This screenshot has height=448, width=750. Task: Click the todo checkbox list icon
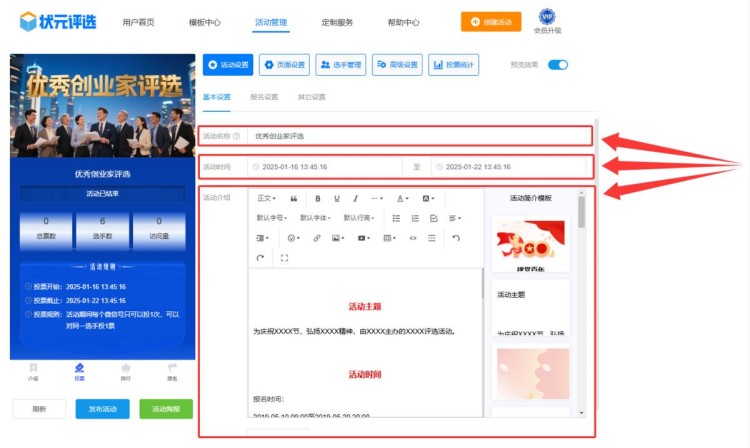click(x=433, y=218)
